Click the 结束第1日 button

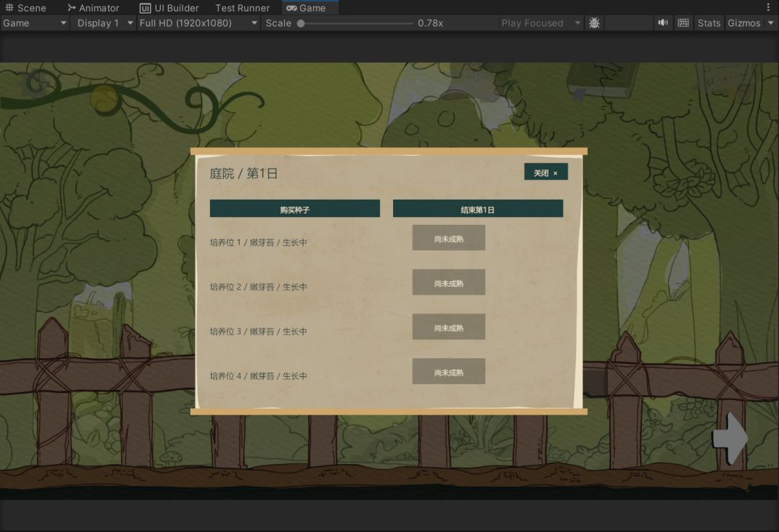click(x=478, y=209)
